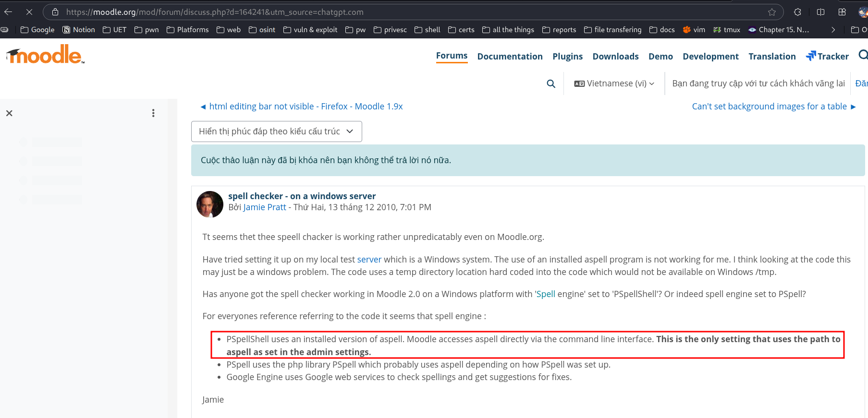Click the Jamie Pratt author link

coord(264,207)
